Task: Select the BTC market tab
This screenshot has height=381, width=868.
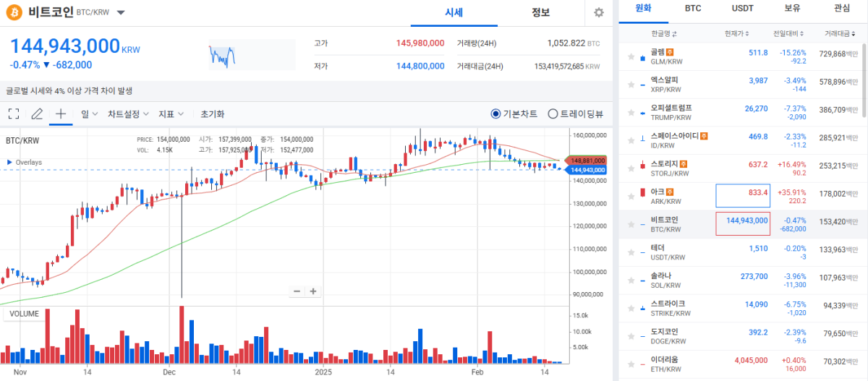Action: (x=693, y=9)
